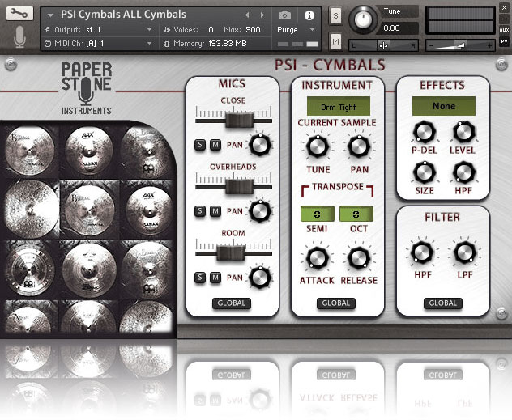Expand the Output st. 1 dropdown
Screen dimensions: 512x420
(x=149, y=29)
